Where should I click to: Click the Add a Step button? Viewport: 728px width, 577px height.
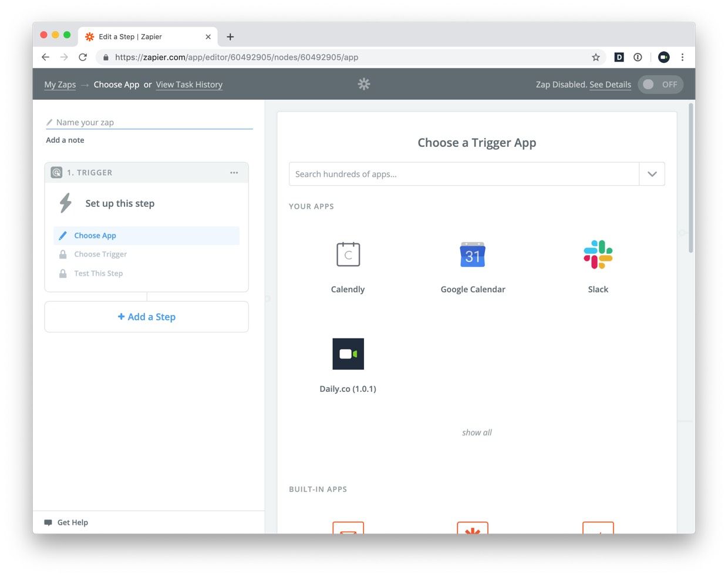[x=146, y=317]
